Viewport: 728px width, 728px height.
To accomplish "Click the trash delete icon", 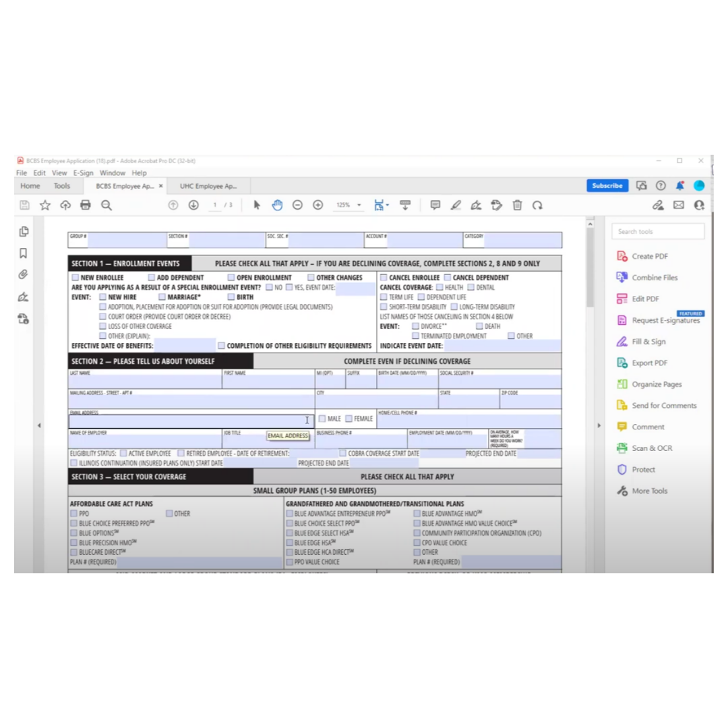I will [x=517, y=205].
